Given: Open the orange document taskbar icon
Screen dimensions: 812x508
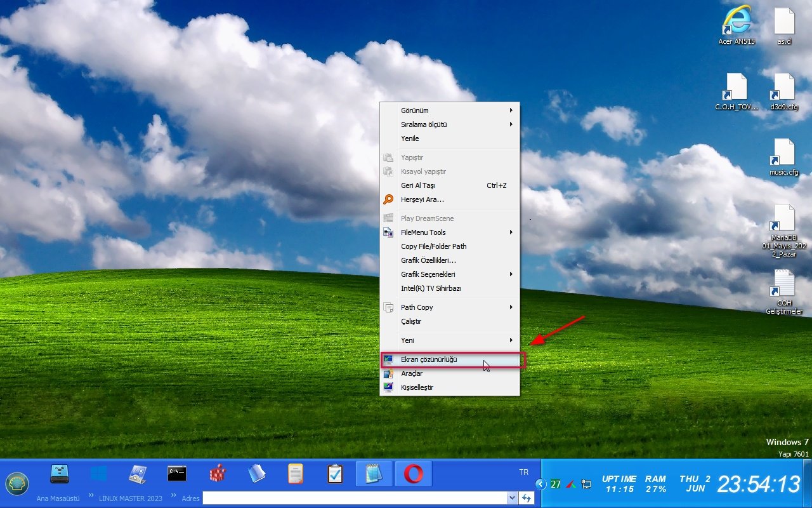Looking at the screenshot, I should point(295,474).
